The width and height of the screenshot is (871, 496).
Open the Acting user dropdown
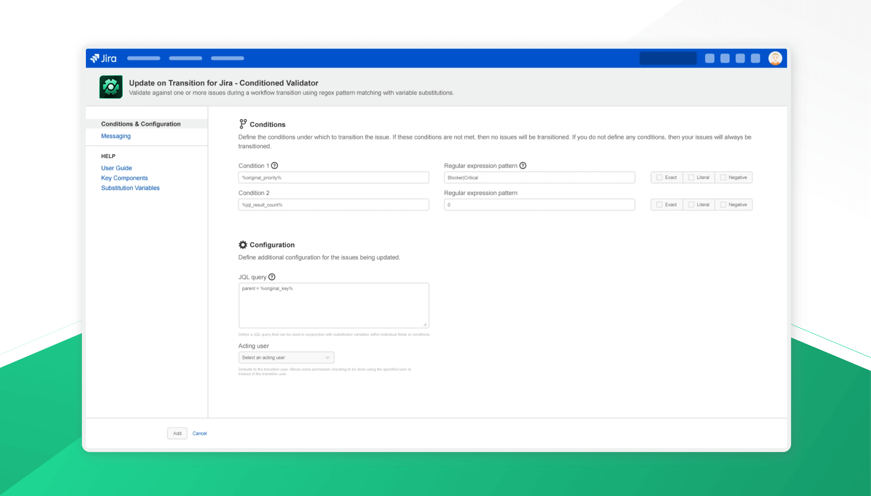pyautogui.click(x=286, y=358)
